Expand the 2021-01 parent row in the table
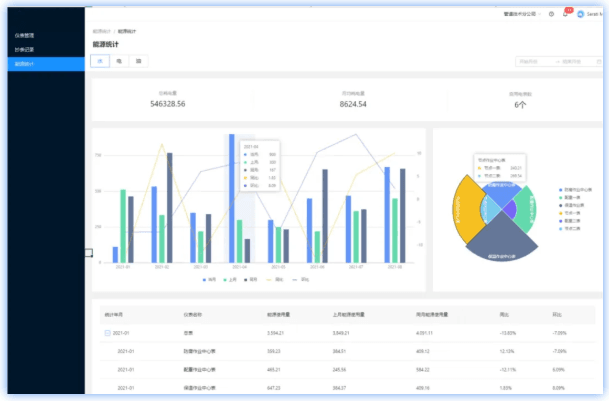609x401 pixels. (108, 332)
